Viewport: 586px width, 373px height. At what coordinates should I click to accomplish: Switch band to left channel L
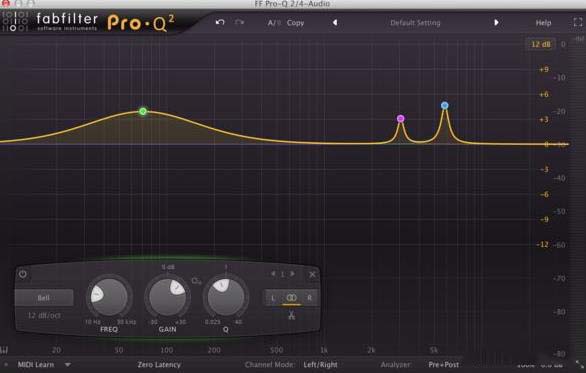point(273,298)
